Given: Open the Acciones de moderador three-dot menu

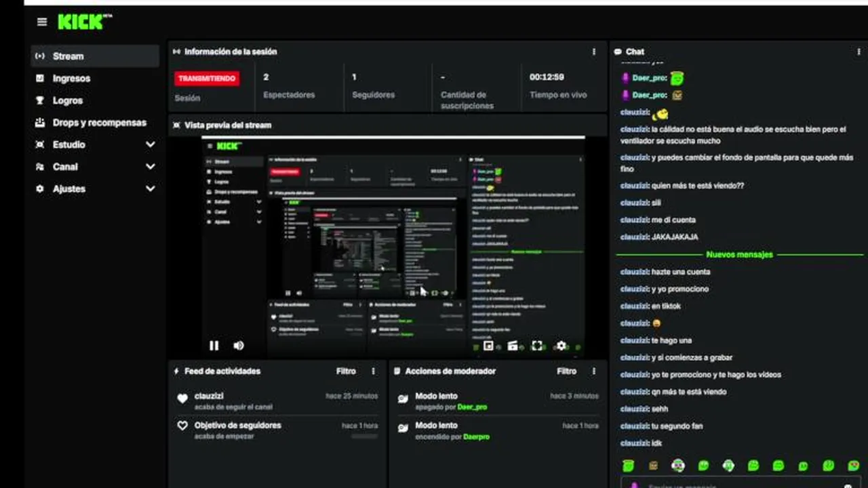Looking at the screenshot, I should [x=594, y=371].
